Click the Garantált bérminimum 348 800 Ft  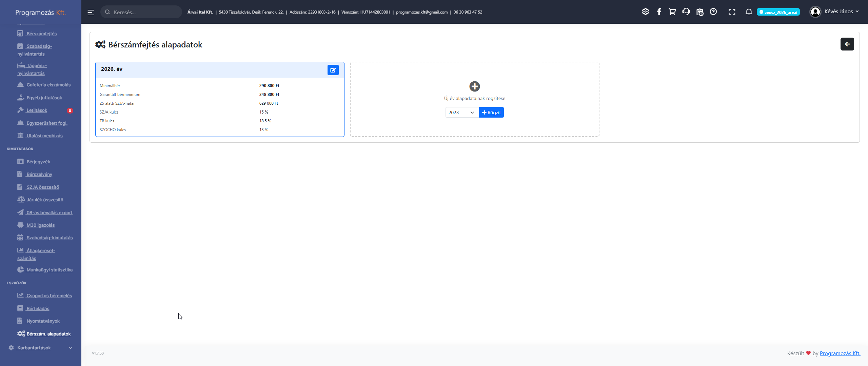pos(269,95)
